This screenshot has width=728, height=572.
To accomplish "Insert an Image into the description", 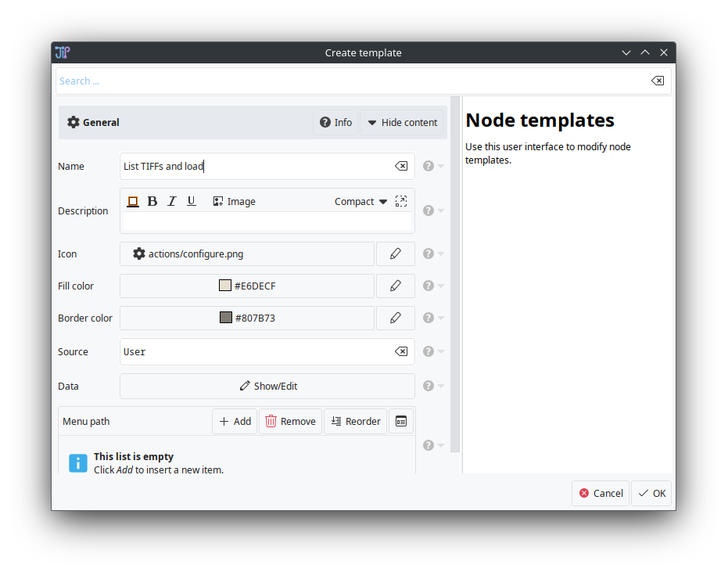I will [234, 201].
